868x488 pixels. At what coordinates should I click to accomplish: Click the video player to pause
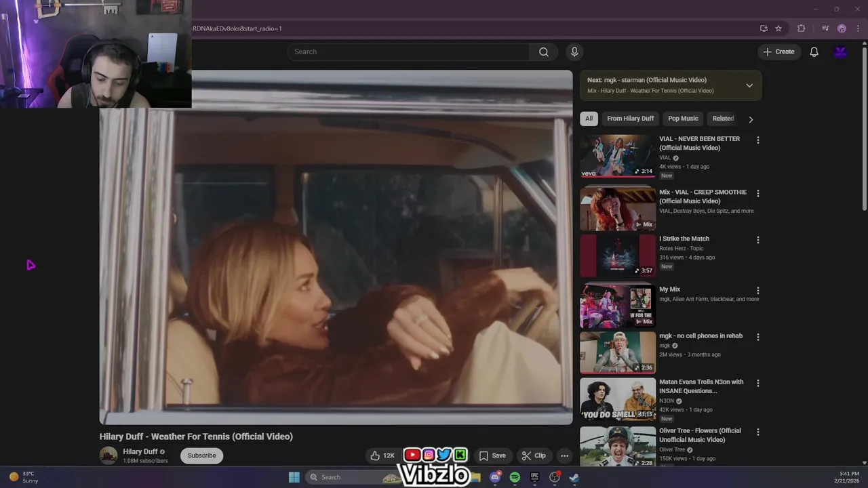click(x=336, y=247)
